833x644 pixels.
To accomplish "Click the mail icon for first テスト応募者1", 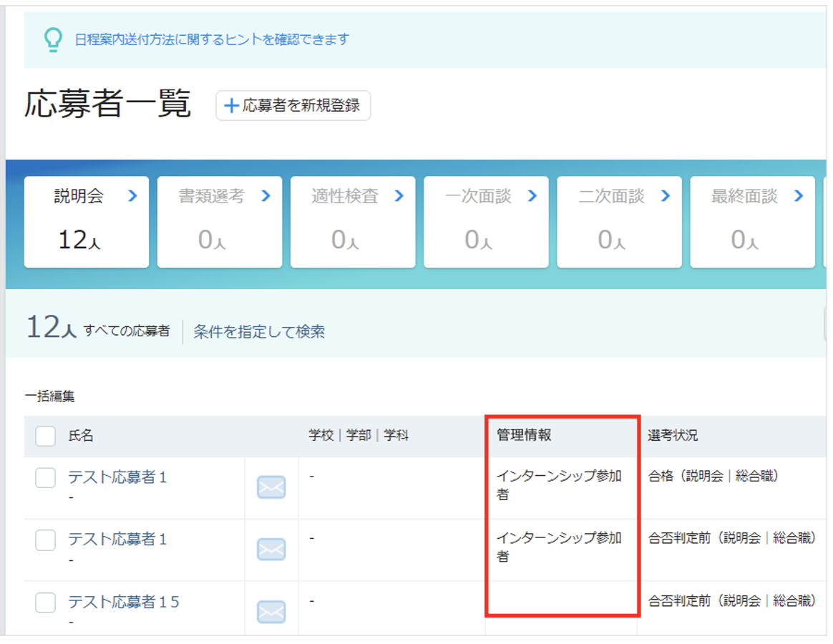I will point(271,487).
